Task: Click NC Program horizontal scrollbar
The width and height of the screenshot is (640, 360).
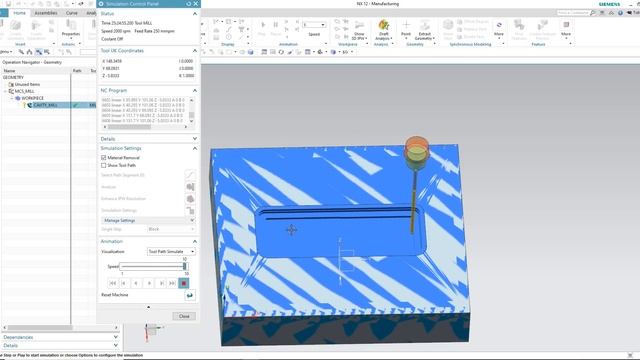Action: pos(129,127)
